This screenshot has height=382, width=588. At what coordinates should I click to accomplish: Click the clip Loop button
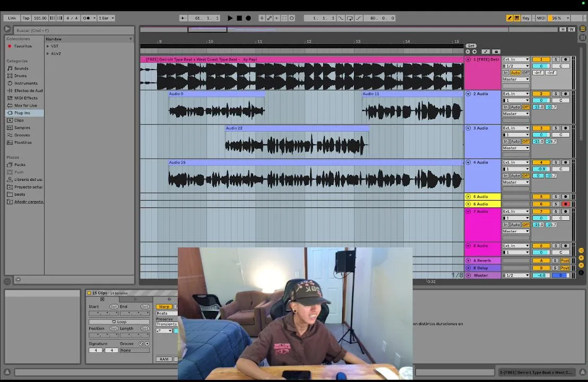pos(119,322)
